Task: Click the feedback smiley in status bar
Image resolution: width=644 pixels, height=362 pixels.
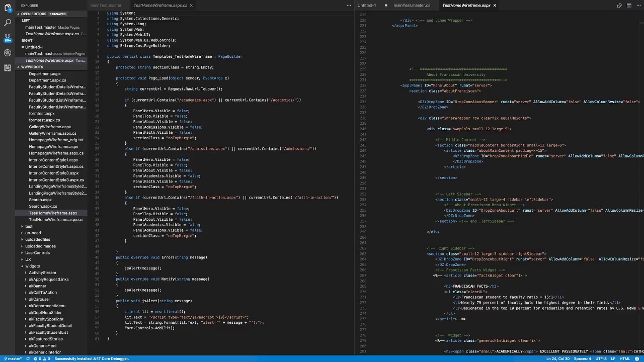Action: [x=637, y=359]
